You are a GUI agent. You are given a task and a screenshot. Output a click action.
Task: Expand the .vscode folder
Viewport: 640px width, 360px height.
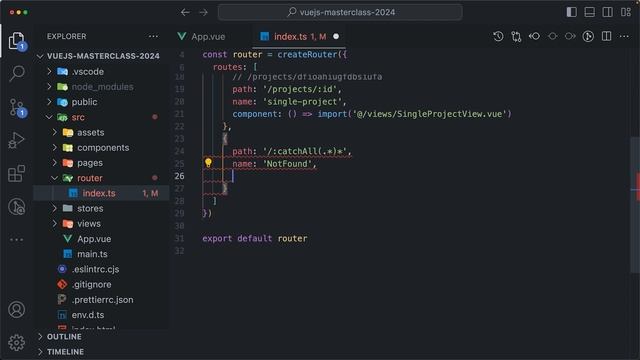pyautogui.click(x=101, y=71)
